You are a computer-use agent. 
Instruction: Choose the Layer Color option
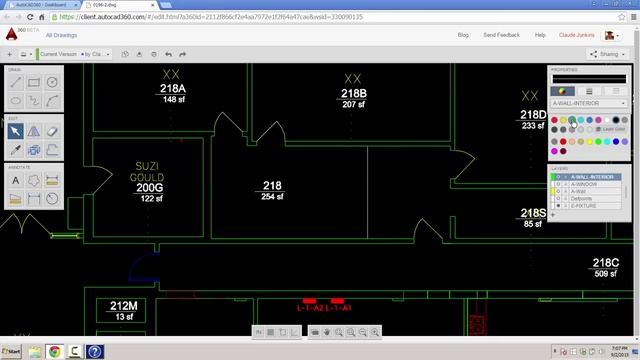pos(611,129)
